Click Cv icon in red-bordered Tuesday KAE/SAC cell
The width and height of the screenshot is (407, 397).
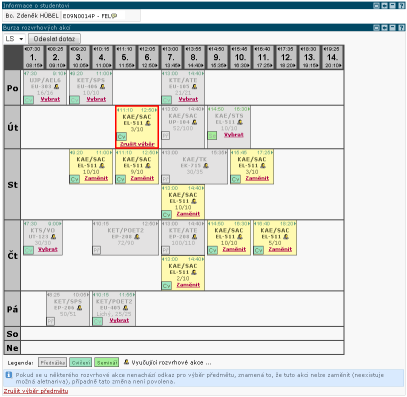[121, 137]
